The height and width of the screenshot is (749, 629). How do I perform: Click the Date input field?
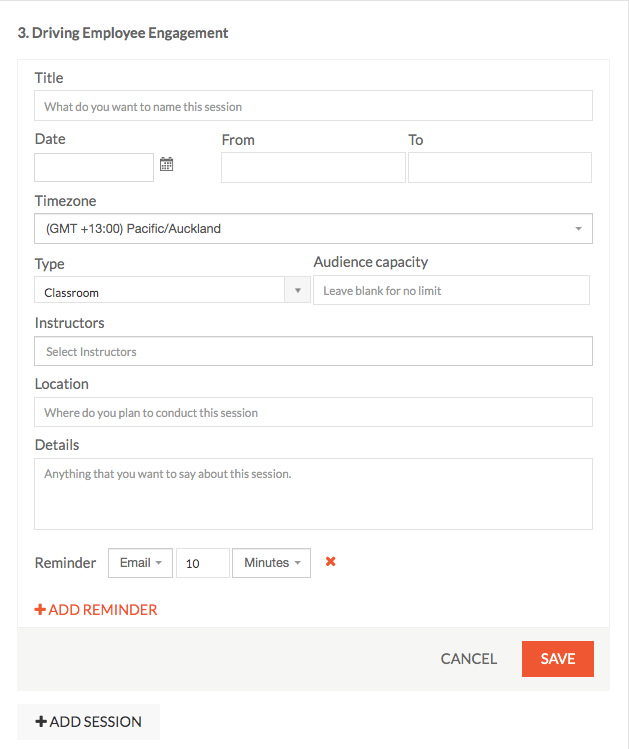(x=94, y=167)
